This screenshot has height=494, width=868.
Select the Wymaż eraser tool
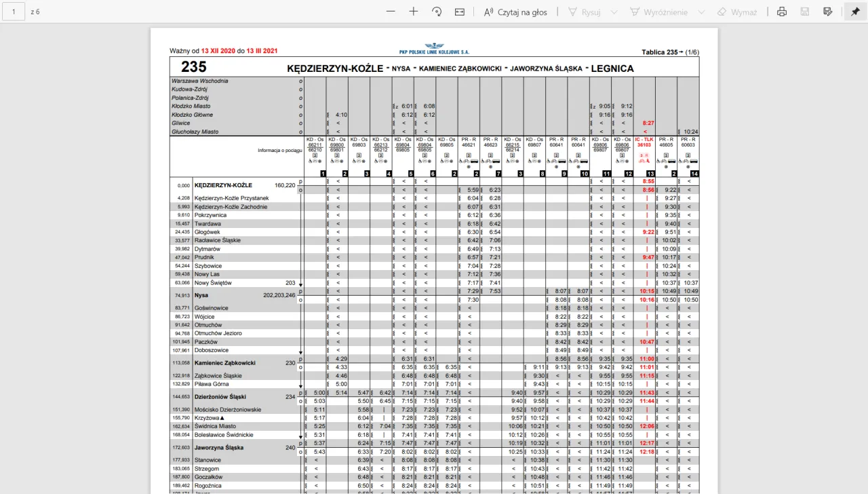click(736, 12)
